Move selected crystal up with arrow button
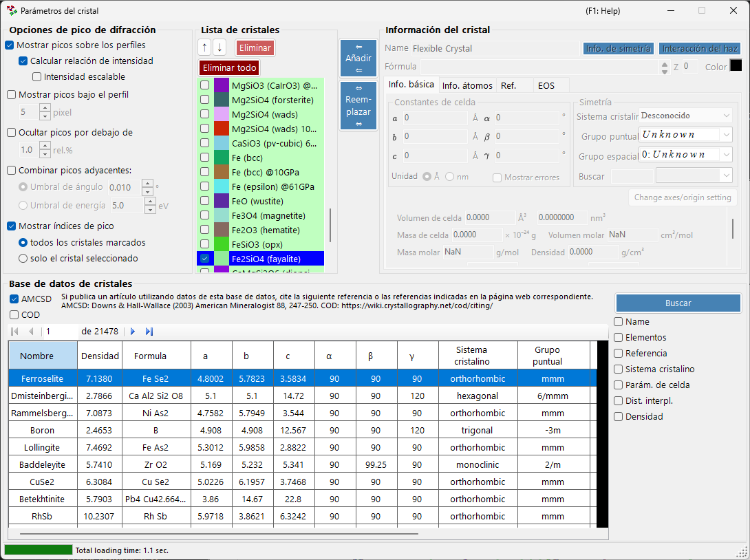Image resolution: width=750 pixels, height=560 pixels. (205, 47)
